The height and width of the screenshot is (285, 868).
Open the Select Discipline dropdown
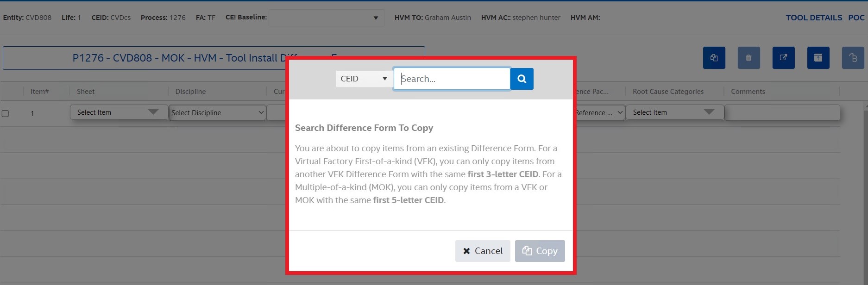click(x=217, y=112)
